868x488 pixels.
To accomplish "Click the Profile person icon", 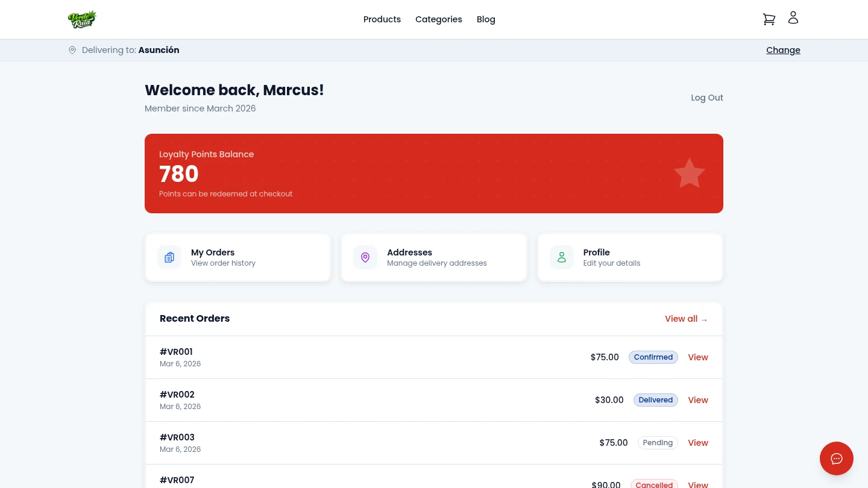I will point(561,257).
